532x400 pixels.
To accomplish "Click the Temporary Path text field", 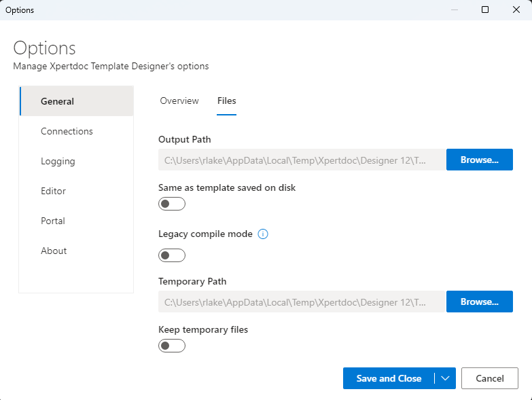I will point(302,302).
